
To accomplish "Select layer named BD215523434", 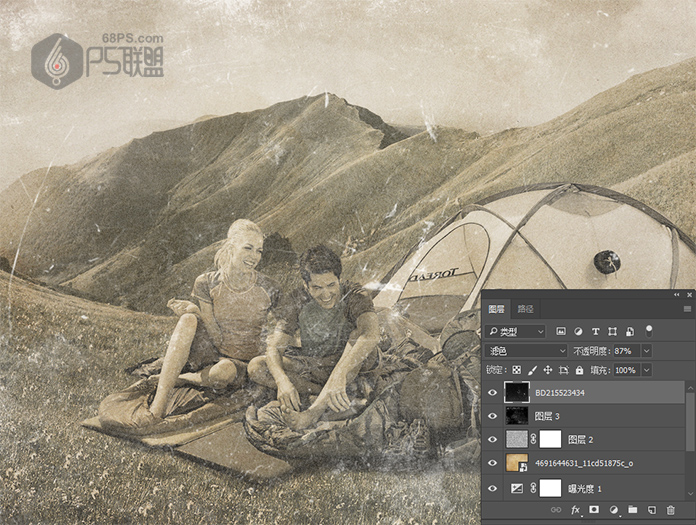I will [560, 393].
